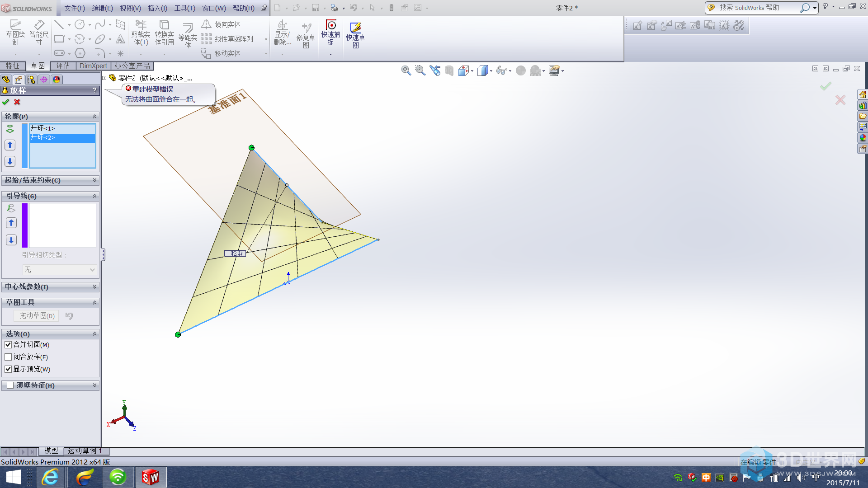
Task: Switch to the DisplayManager color ball icon
Action: coord(57,80)
